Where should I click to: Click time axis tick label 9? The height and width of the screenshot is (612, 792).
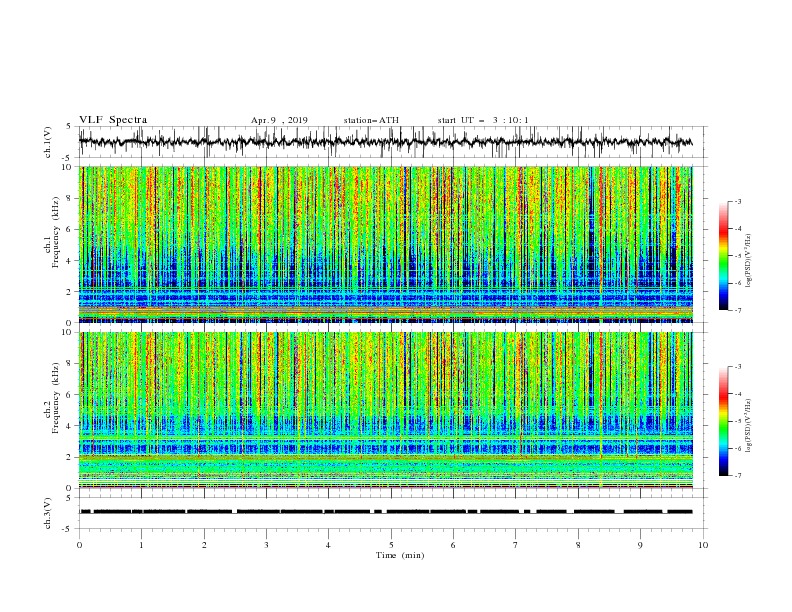(640, 545)
